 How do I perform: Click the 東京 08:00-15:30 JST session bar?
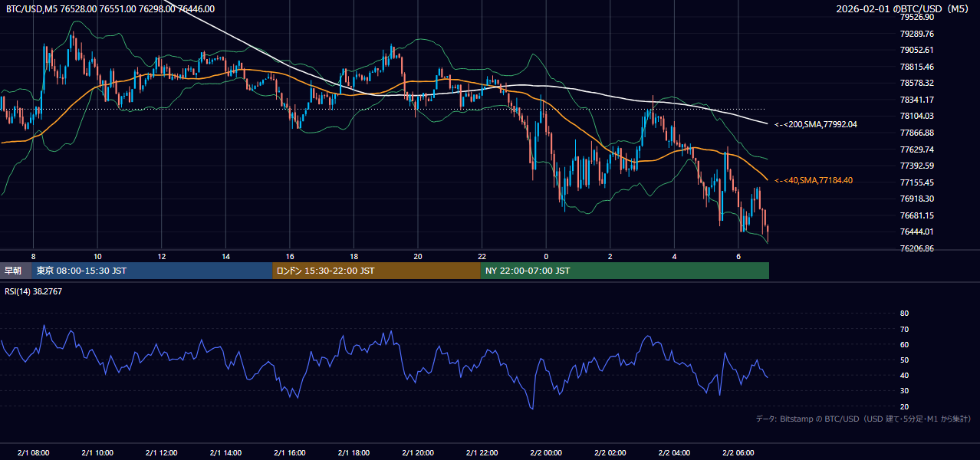[152, 271]
